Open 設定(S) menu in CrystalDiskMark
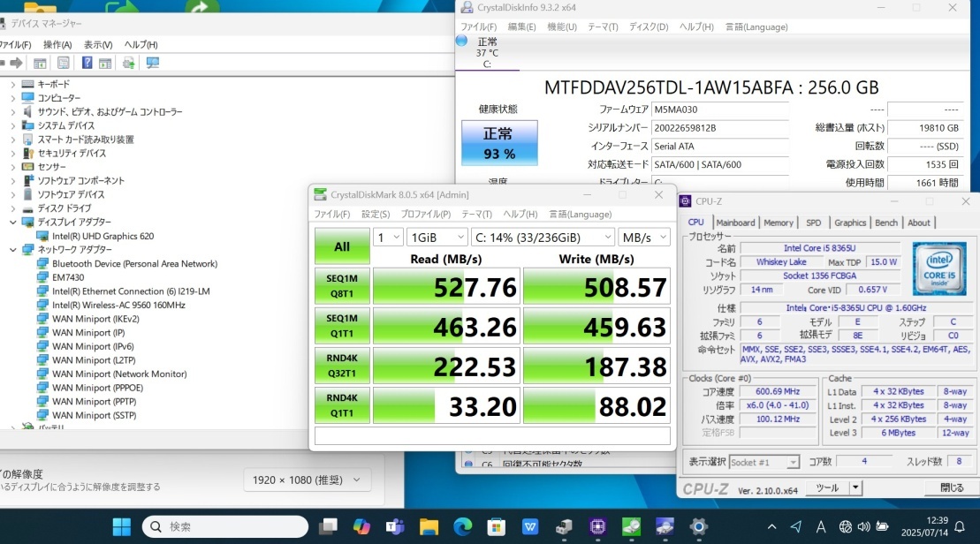This screenshot has height=544, width=980. tap(376, 214)
